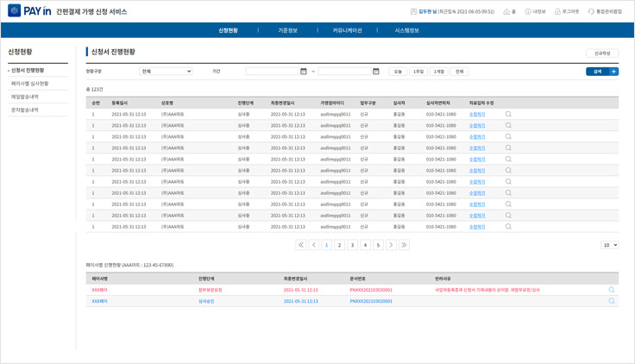Expand search options with the plus beside 검색
The width and height of the screenshot is (635, 364).
click(x=613, y=72)
